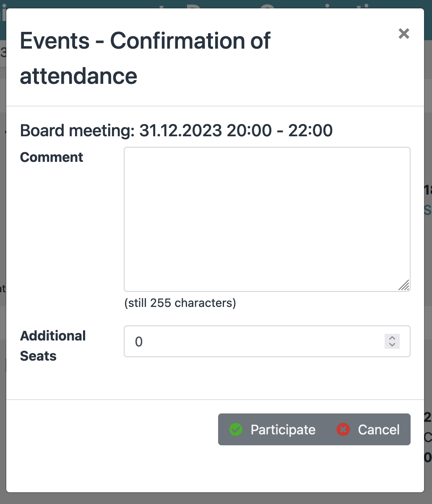The height and width of the screenshot is (504, 432).
Task: Click the Additional Seats label
Action: coord(53,346)
